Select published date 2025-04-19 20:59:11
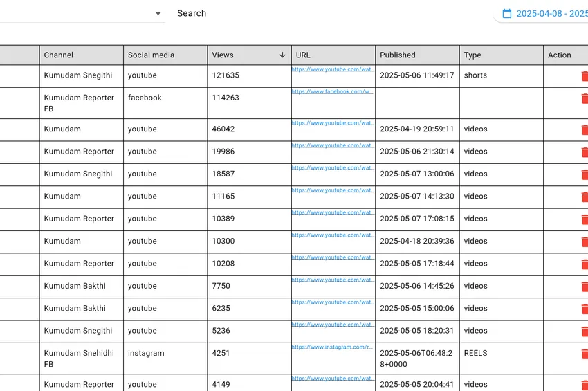 tap(416, 129)
